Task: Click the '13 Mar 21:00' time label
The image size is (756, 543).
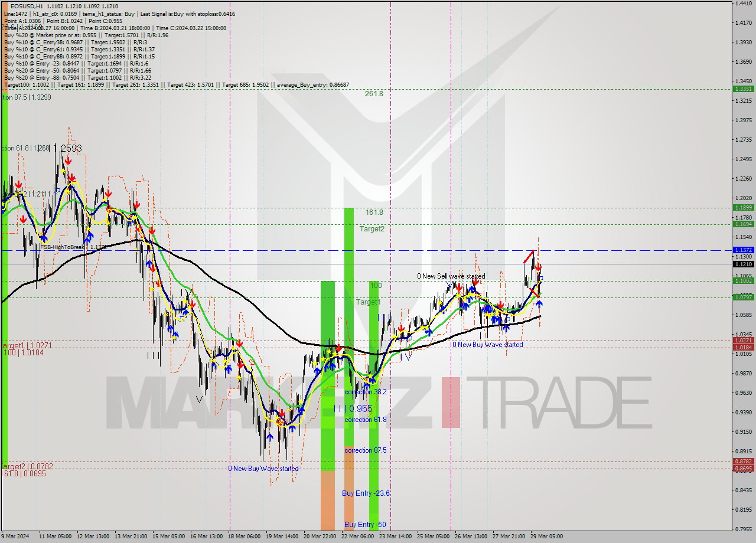Action: click(132, 537)
